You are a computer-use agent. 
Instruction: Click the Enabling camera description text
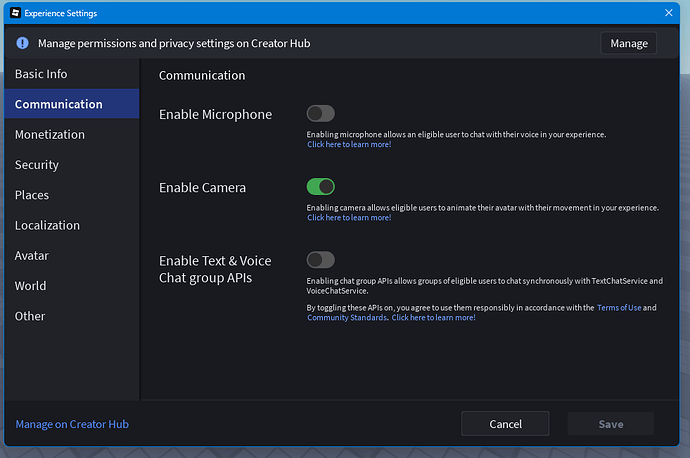tap(482, 208)
